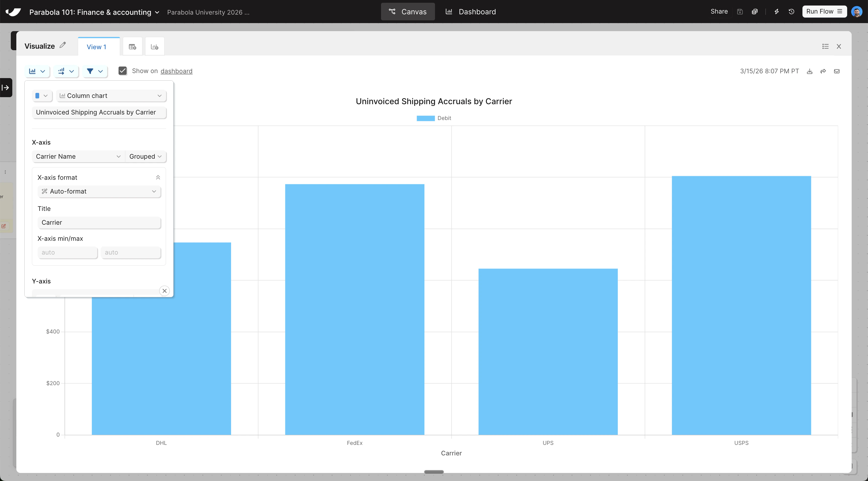The height and width of the screenshot is (481, 868).
Task: Click the UPS column bar
Action: point(548,352)
